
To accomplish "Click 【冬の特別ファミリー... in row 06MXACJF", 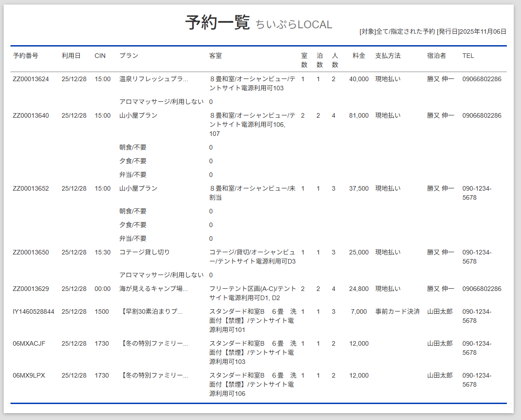I will (x=154, y=343).
